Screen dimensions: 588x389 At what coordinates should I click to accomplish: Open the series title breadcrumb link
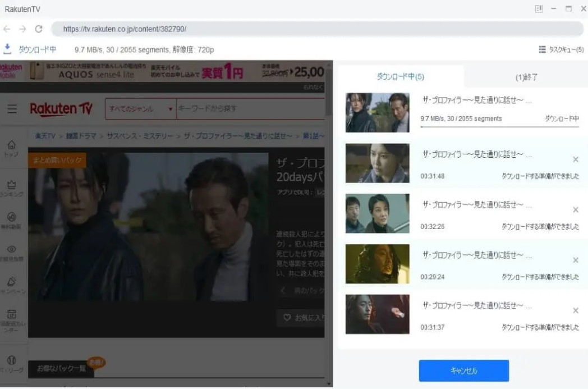pos(238,136)
